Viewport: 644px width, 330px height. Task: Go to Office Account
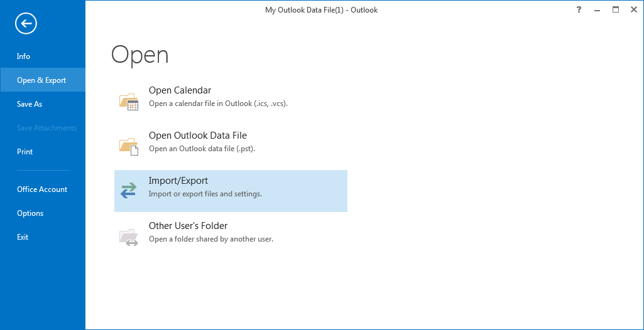(x=42, y=189)
